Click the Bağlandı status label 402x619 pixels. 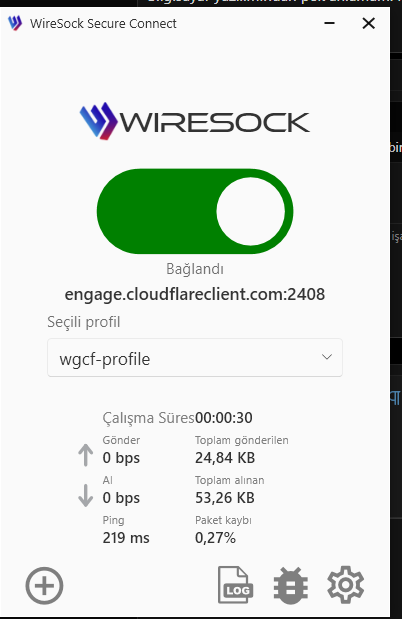click(x=195, y=269)
